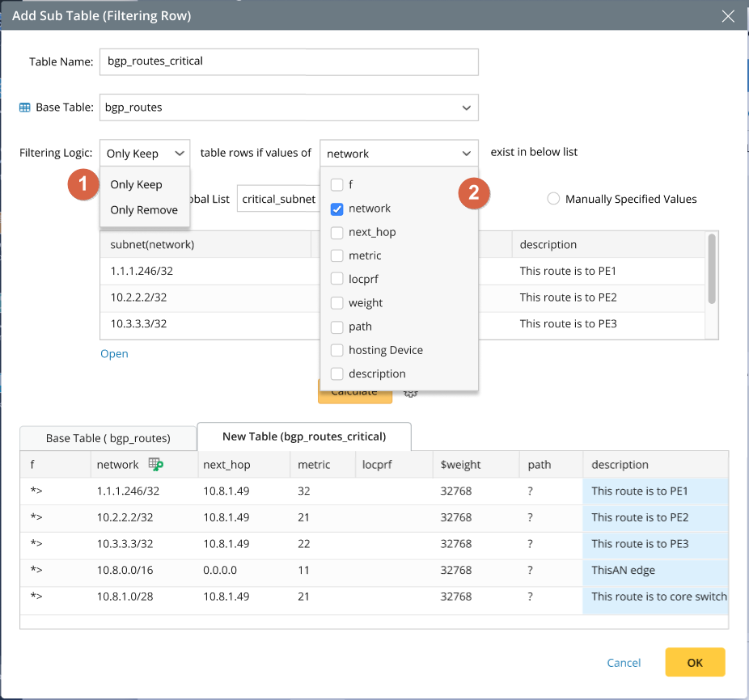Choose the Only Remove option

pos(144,210)
